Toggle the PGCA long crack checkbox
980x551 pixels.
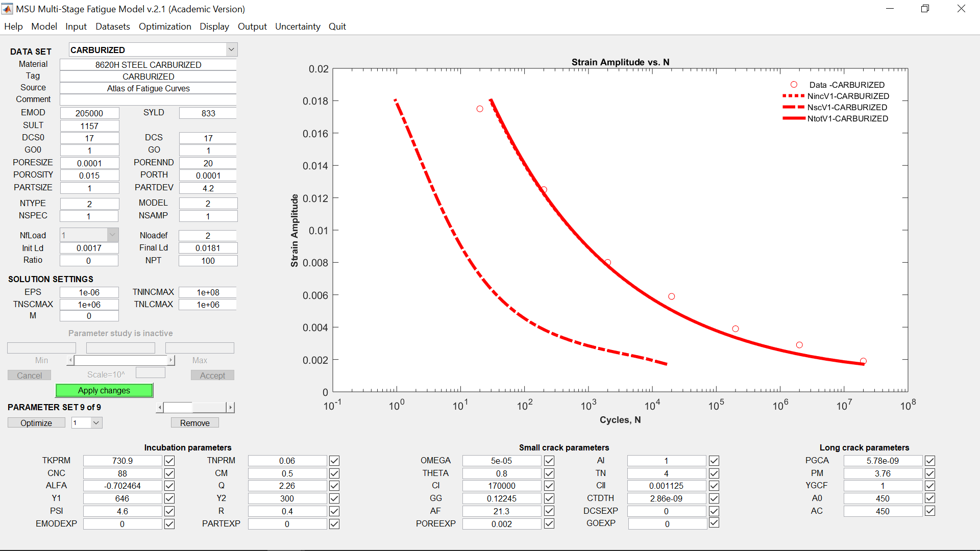(930, 461)
